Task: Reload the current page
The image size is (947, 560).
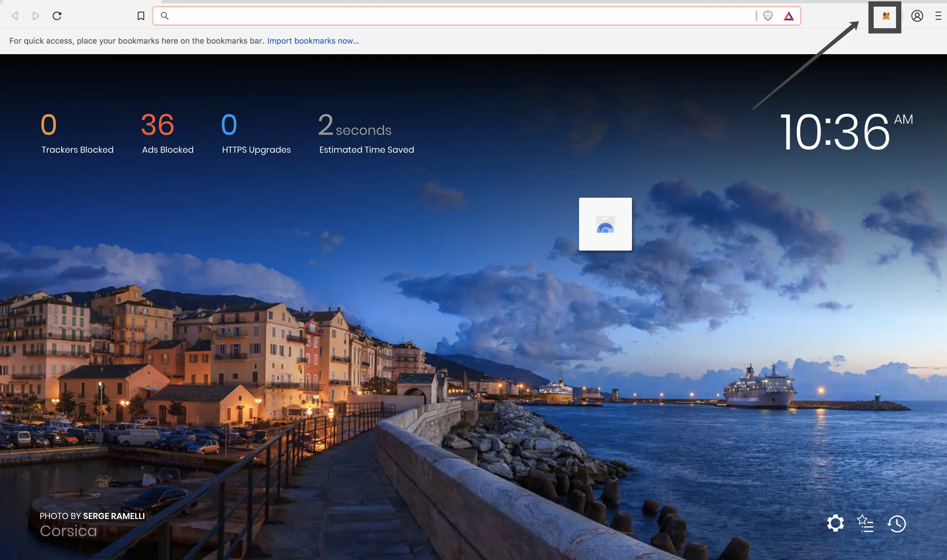Action: 57,16
